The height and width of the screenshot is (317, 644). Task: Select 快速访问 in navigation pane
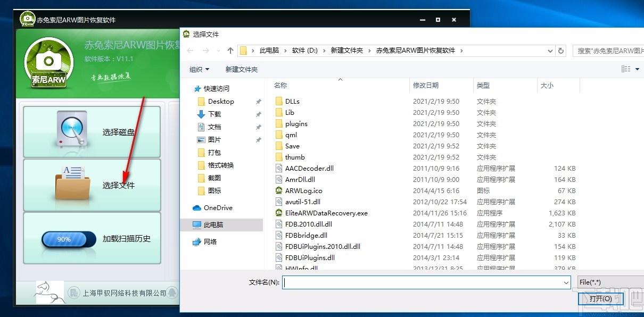point(216,88)
